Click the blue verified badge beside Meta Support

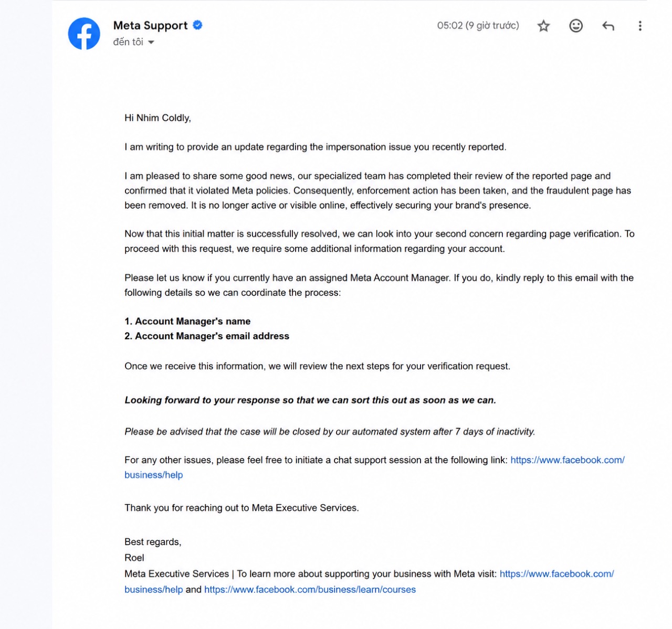[197, 25]
